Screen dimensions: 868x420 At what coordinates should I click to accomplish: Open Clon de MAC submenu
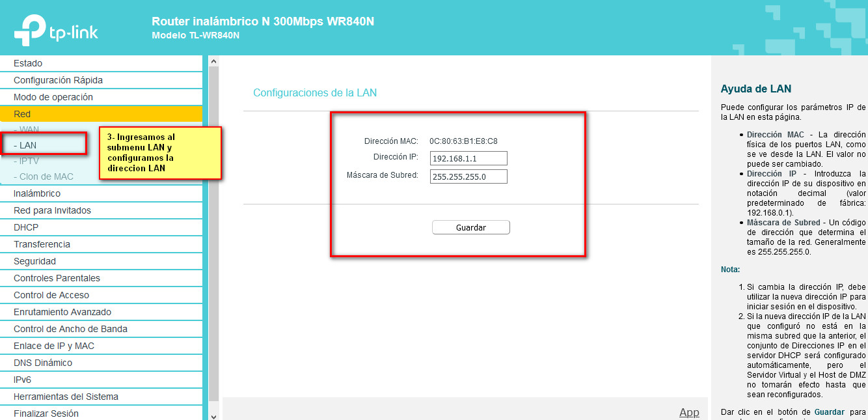46,176
